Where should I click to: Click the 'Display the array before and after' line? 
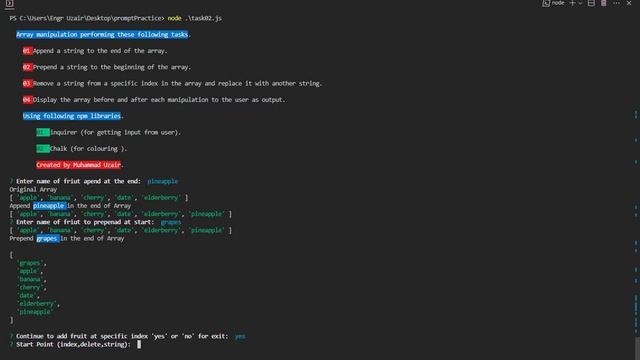[x=159, y=100]
